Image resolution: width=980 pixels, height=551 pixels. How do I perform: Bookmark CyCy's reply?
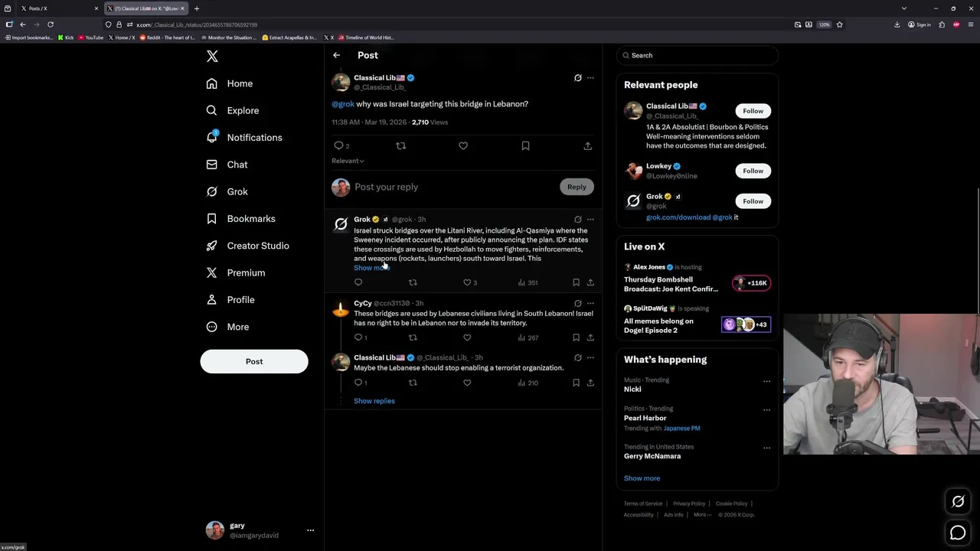(576, 337)
